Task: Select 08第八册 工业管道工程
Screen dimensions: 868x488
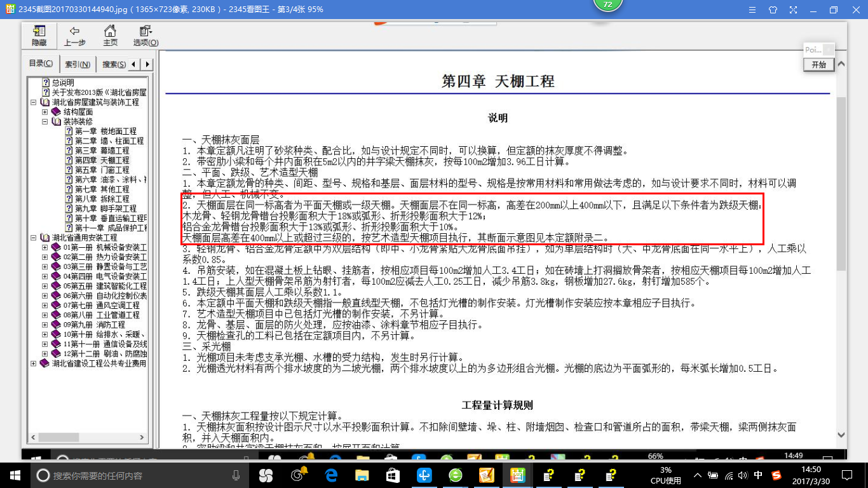Action: coord(101,315)
